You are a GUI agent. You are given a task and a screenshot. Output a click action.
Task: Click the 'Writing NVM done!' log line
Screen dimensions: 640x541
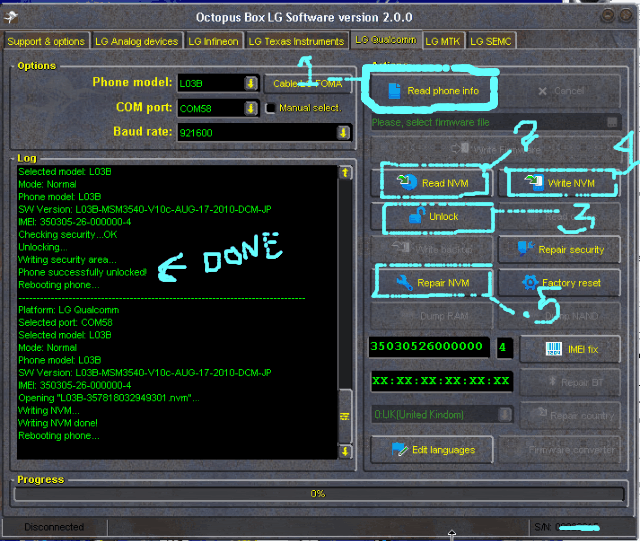(58, 423)
